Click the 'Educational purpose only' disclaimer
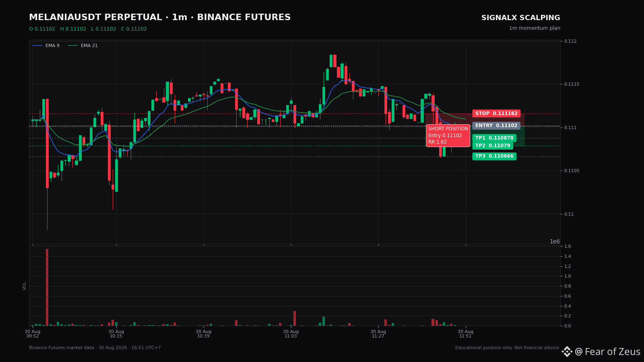Screen dimensions: 644x362 coord(508,348)
